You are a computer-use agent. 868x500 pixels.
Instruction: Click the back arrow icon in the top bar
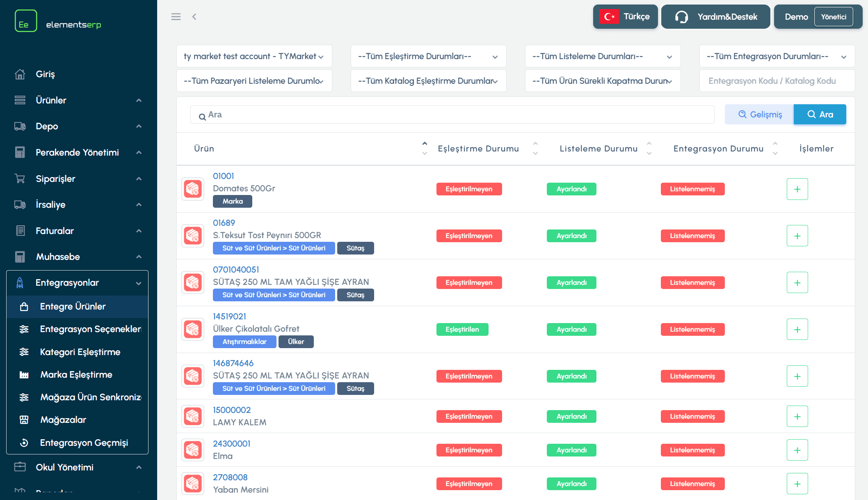tap(194, 17)
